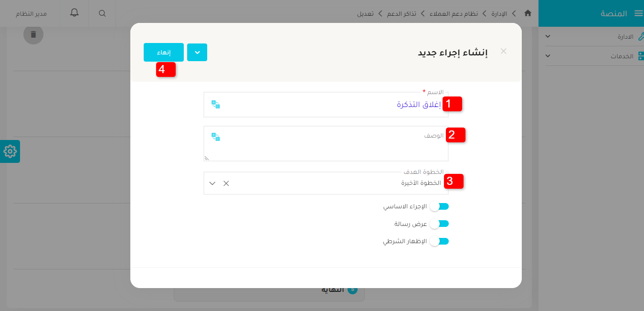The image size is (644, 311).
Task: Open the hamburger navigation menu
Action: pos(639,13)
